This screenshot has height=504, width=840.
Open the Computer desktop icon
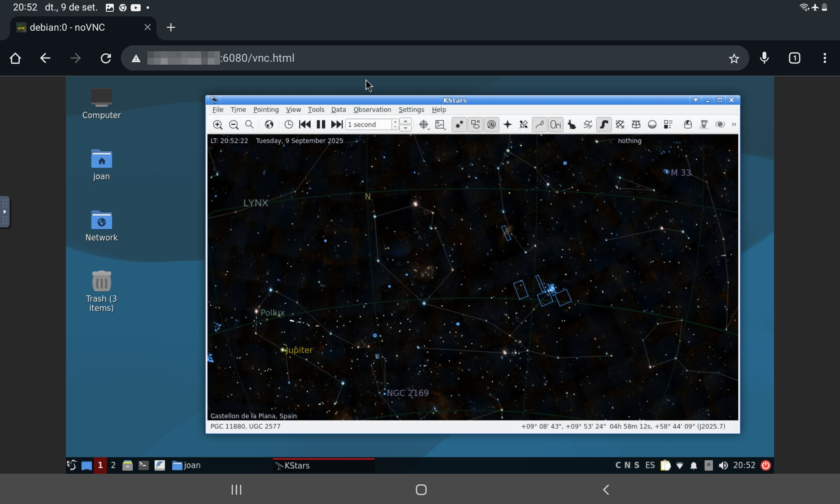(x=101, y=104)
